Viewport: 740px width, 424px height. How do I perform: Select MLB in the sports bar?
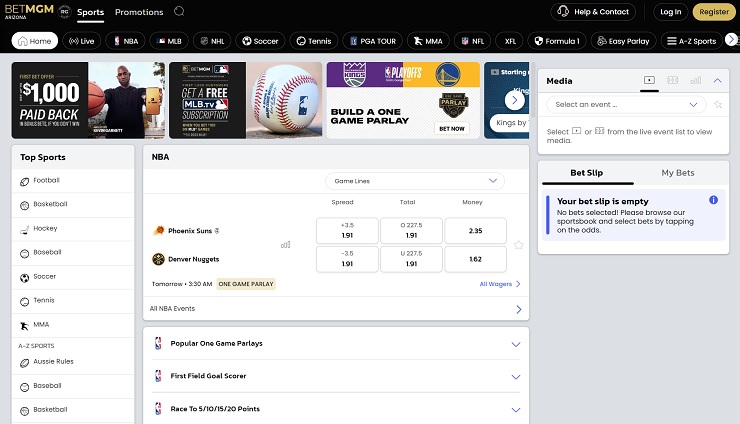point(169,41)
